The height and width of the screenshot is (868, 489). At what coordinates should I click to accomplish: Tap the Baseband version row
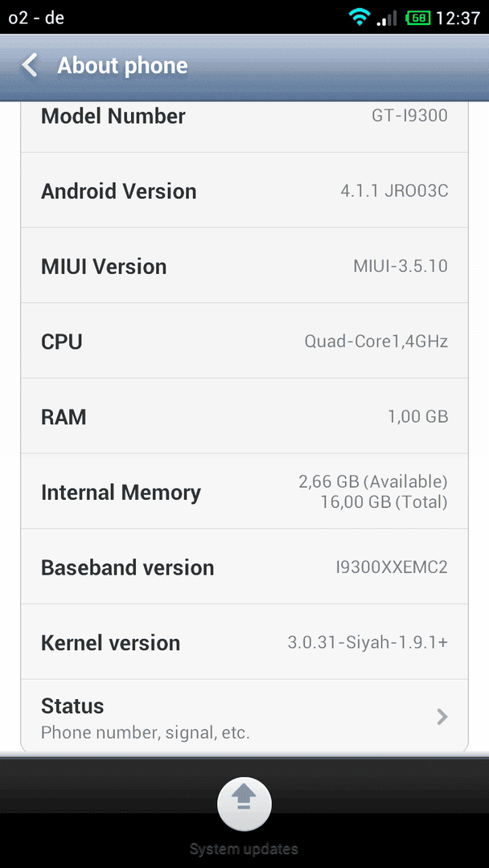pyautogui.click(x=244, y=567)
